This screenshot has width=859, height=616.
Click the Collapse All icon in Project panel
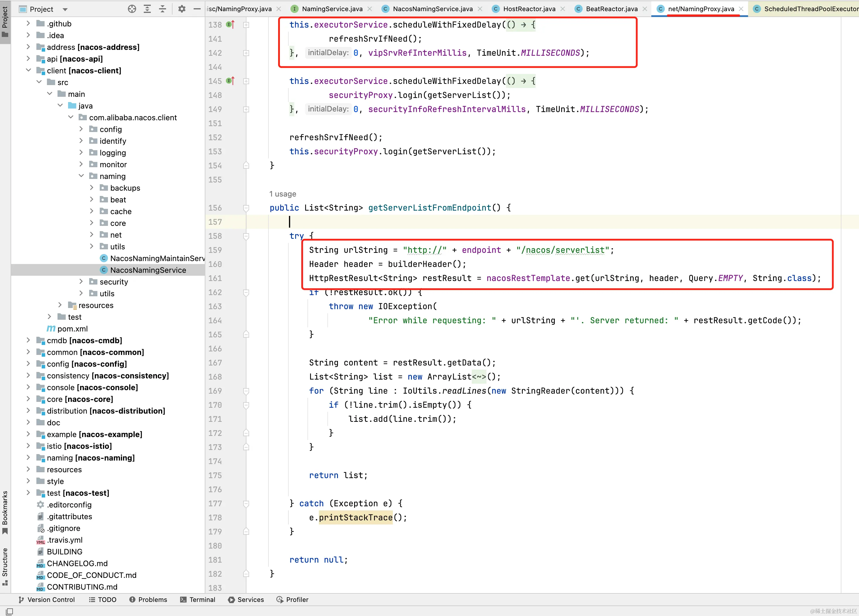[163, 9]
